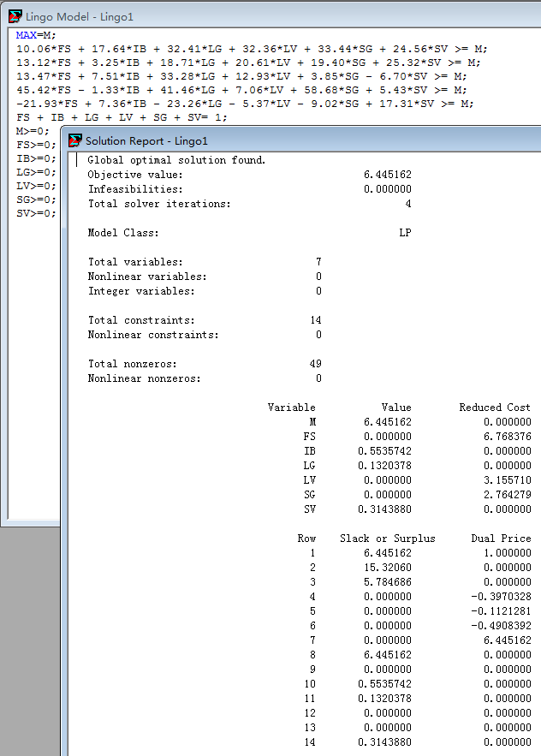Click row 3 slack value 5.784686

[388, 582]
